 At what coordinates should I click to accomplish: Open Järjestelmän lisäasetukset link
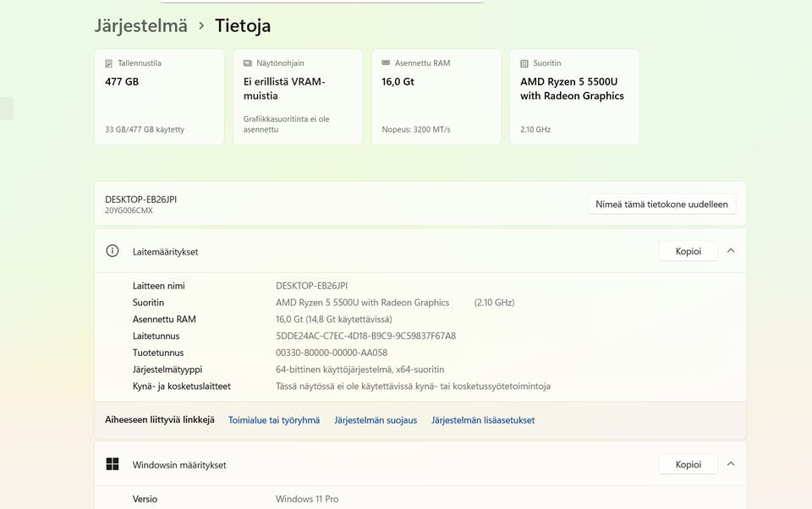pyautogui.click(x=483, y=420)
